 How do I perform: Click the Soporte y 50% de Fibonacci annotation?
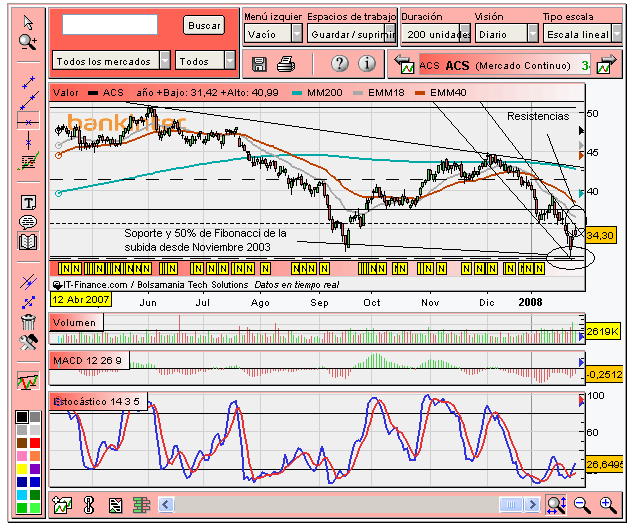point(206,240)
